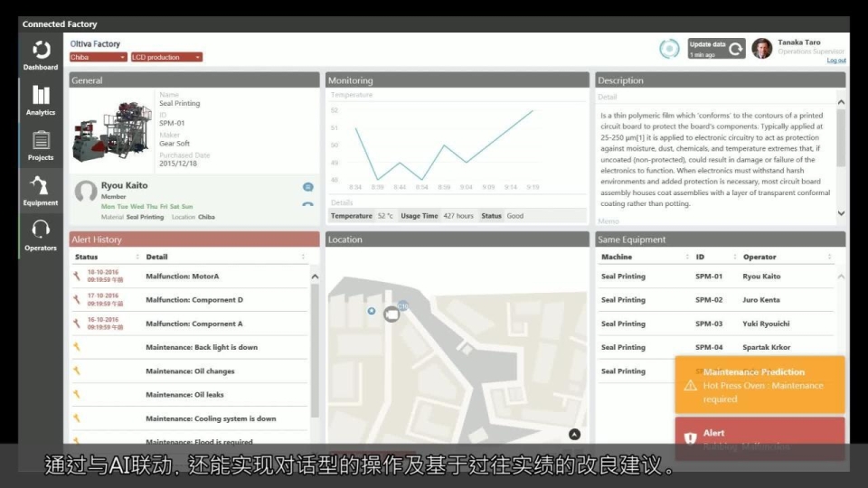This screenshot has height=488, width=868.
Task: Click wrench icon for Malfunction: Compornent D
Action: [76, 299]
